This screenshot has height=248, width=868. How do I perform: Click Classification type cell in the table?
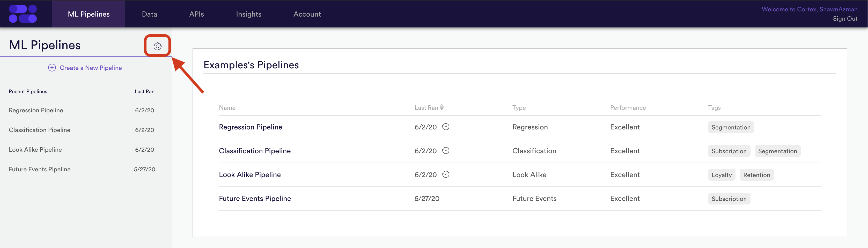(534, 151)
